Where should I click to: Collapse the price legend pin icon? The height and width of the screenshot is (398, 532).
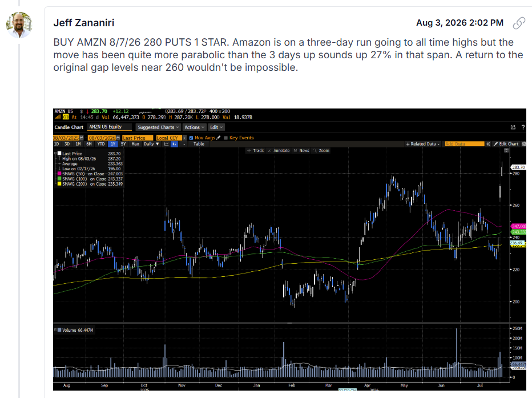coord(55,154)
